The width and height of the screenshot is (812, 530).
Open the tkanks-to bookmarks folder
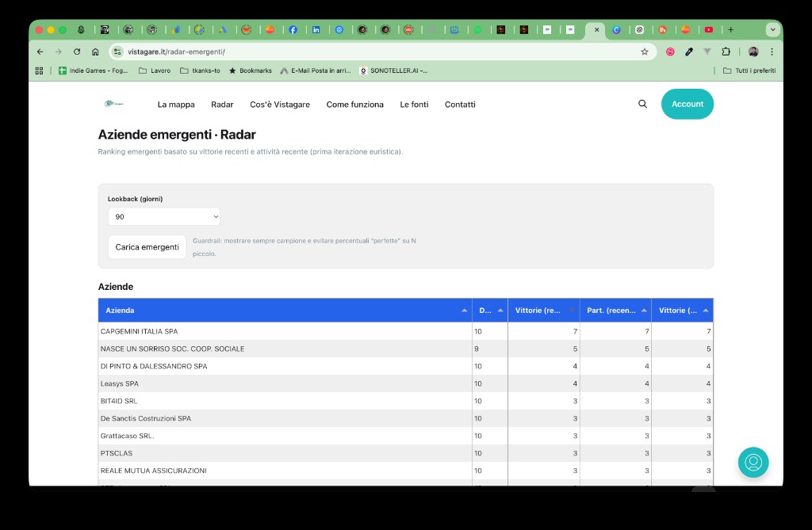[200, 71]
